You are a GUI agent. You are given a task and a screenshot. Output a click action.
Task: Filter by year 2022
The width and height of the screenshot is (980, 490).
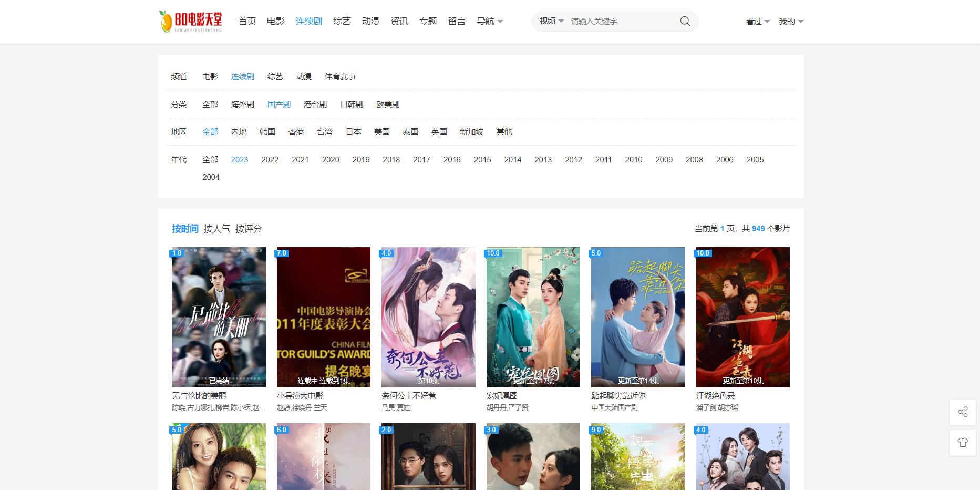(270, 160)
